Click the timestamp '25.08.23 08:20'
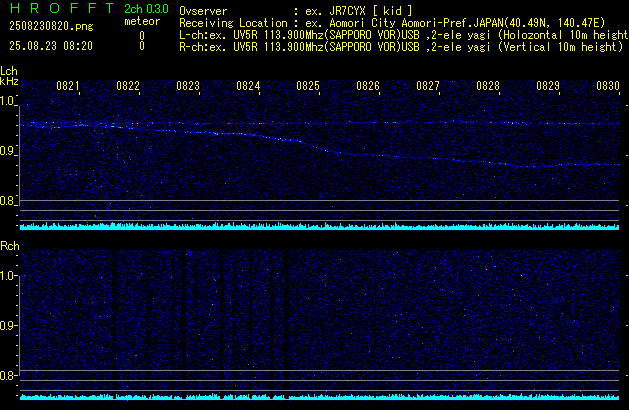 51,46
